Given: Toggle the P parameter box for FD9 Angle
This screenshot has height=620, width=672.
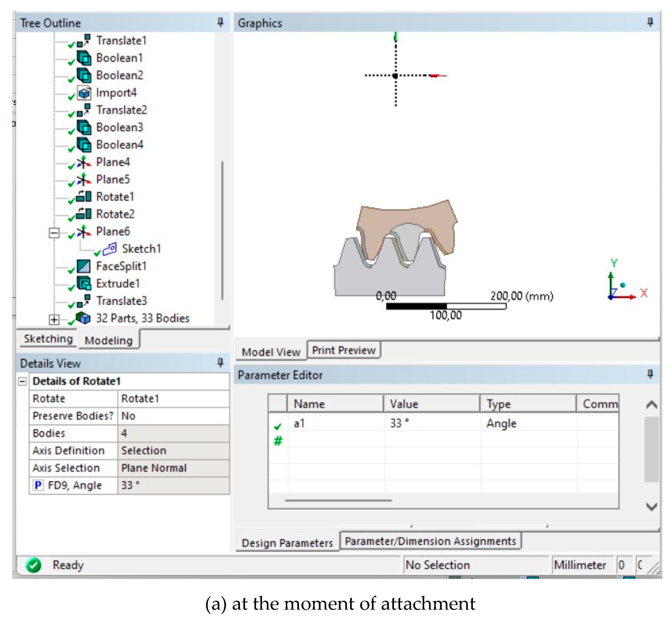Looking at the screenshot, I should tap(38, 485).
